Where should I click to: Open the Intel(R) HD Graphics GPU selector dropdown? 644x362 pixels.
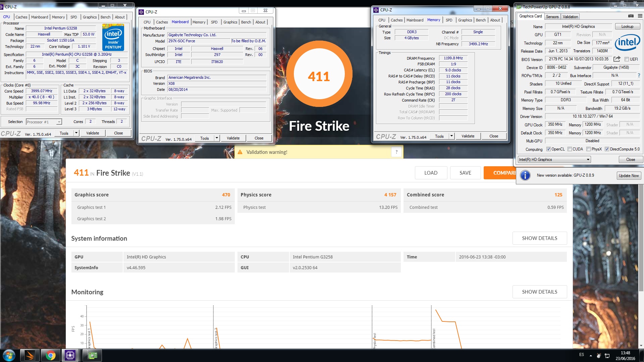(554, 160)
